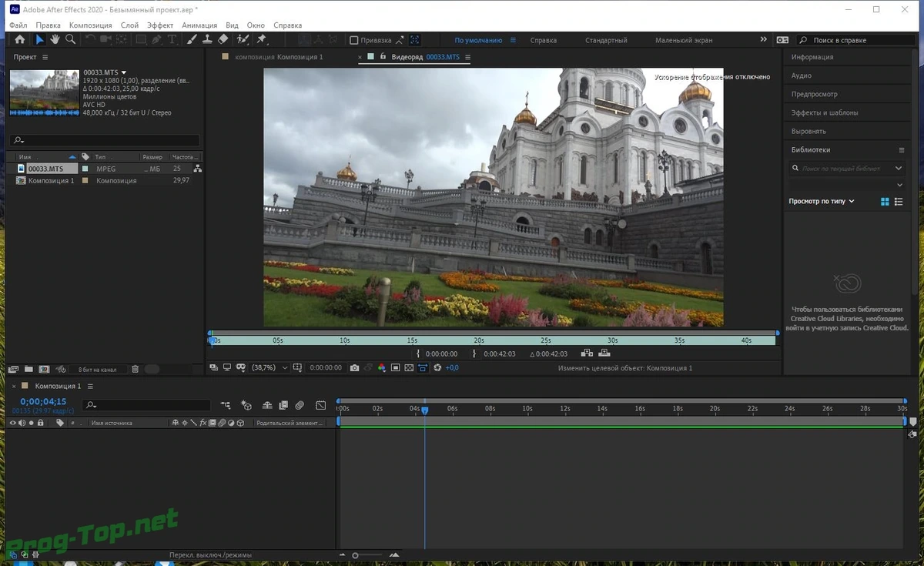Select the Type text tool
Screen dimensions: 924x566
(x=172, y=39)
